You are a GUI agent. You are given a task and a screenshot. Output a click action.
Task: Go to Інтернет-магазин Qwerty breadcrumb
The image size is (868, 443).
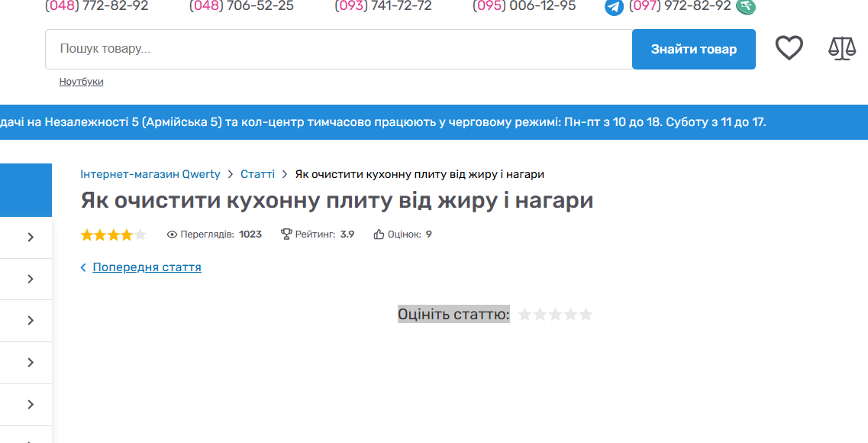point(150,174)
